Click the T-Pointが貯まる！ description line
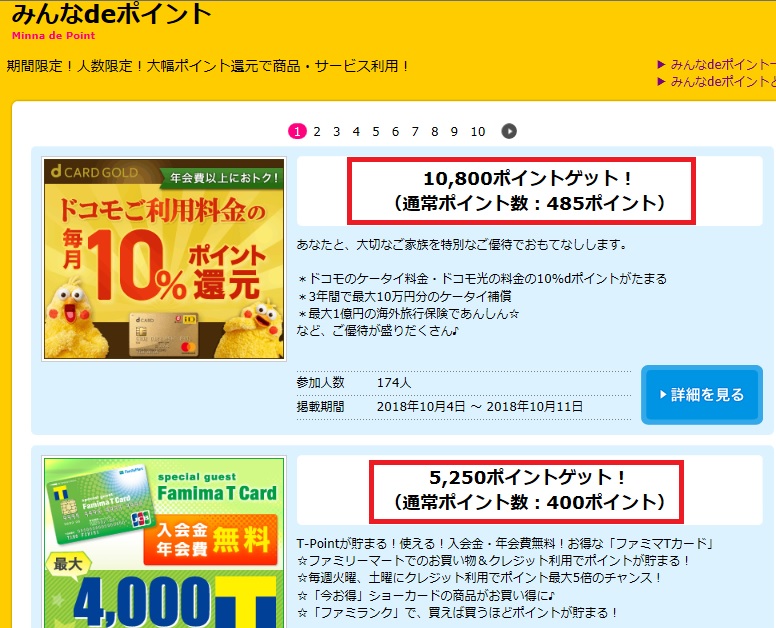Image resolution: width=776 pixels, height=628 pixels. pyautogui.click(x=505, y=544)
